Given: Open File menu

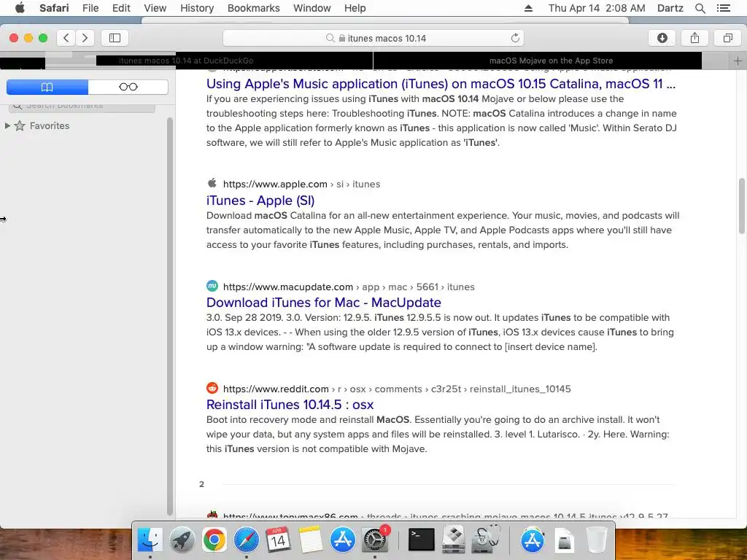Looking at the screenshot, I should point(90,8).
